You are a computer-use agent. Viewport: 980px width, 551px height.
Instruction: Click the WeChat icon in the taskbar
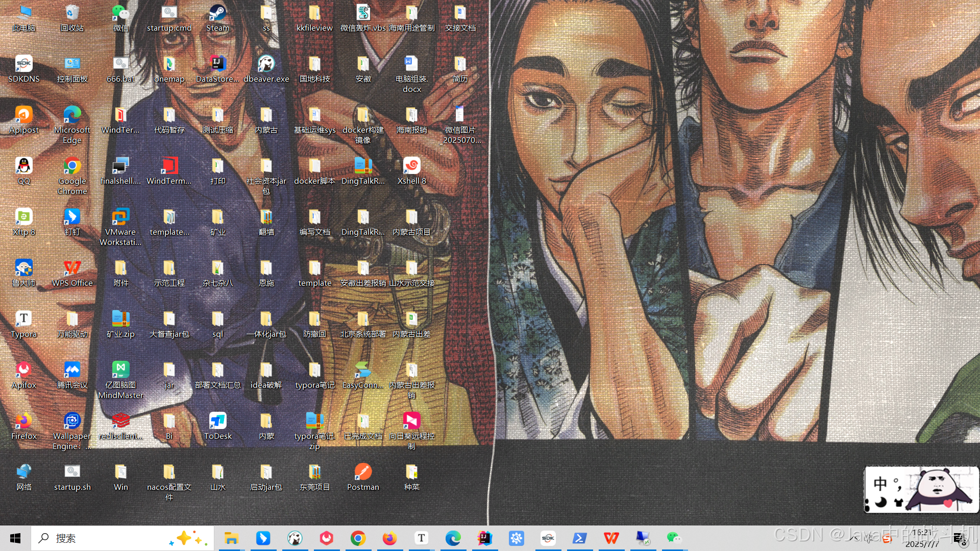(674, 538)
